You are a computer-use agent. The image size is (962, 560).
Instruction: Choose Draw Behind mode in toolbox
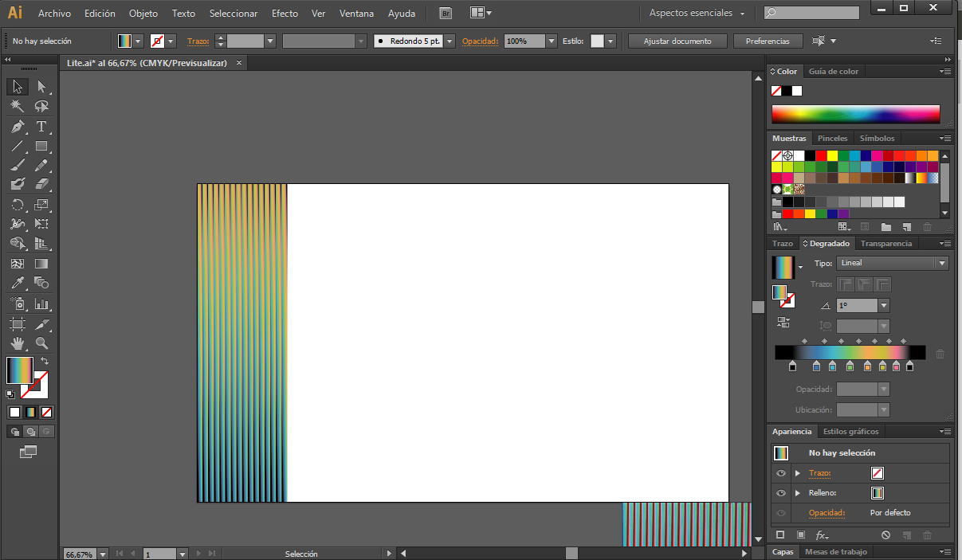tap(30, 431)
